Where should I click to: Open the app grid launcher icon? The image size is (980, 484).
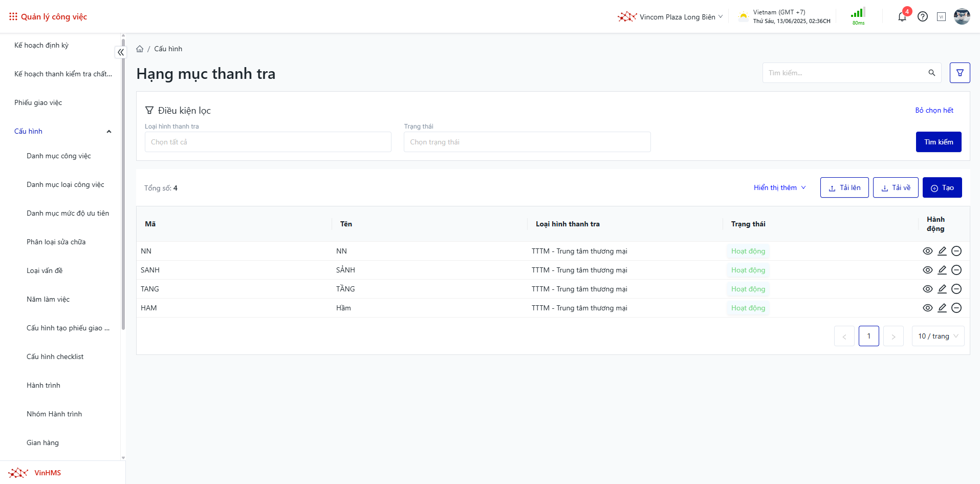(x=13, y=17)
